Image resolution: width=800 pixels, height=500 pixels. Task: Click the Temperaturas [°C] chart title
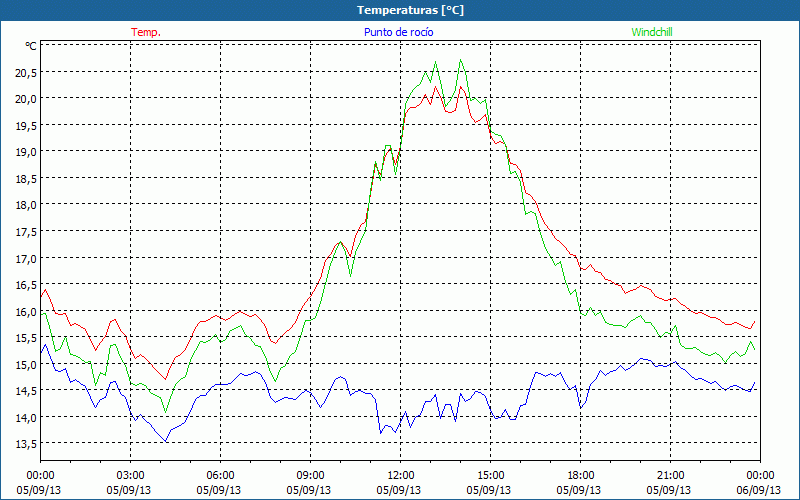(x=410, y=10)
